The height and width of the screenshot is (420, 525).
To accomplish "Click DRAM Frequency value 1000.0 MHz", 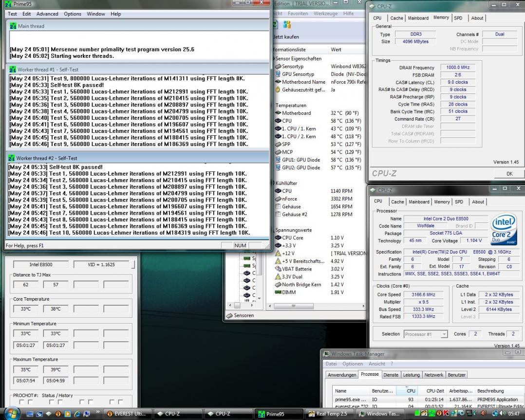I will coord(458,67).
